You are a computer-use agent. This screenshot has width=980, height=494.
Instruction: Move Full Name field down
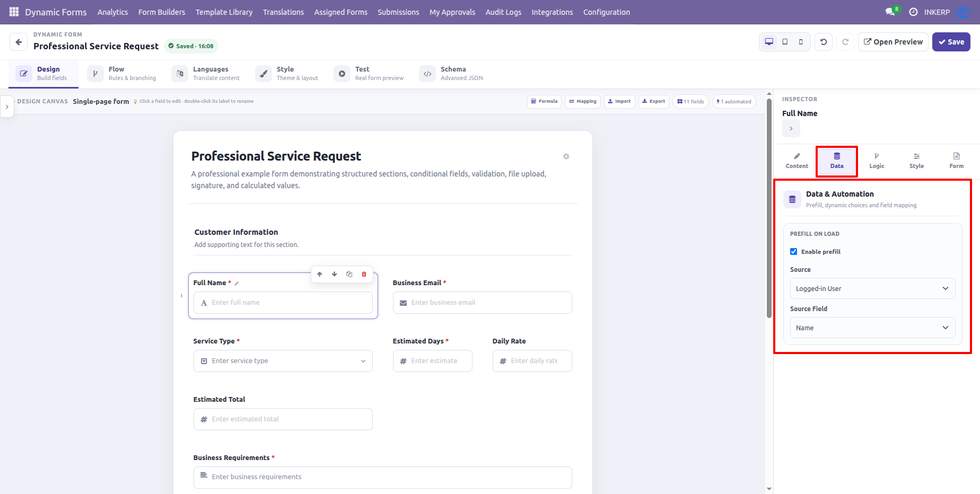pyautogui.click(x=335, y=274)
